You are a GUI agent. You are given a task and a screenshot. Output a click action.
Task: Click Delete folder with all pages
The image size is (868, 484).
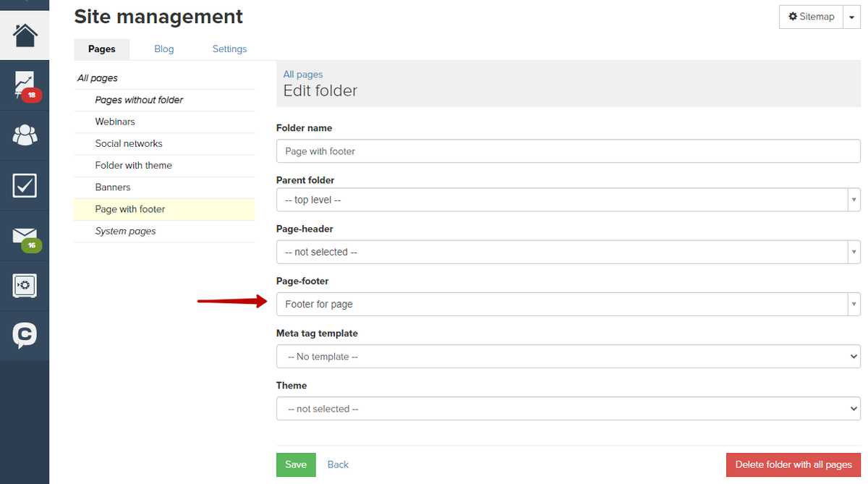793,464
